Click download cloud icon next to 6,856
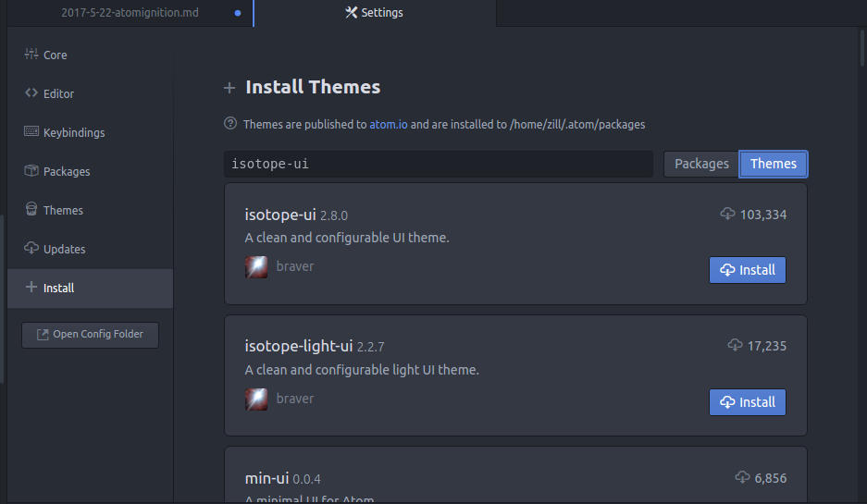Image resolution: width=867 pixels, height=504 pixels. 743,477
